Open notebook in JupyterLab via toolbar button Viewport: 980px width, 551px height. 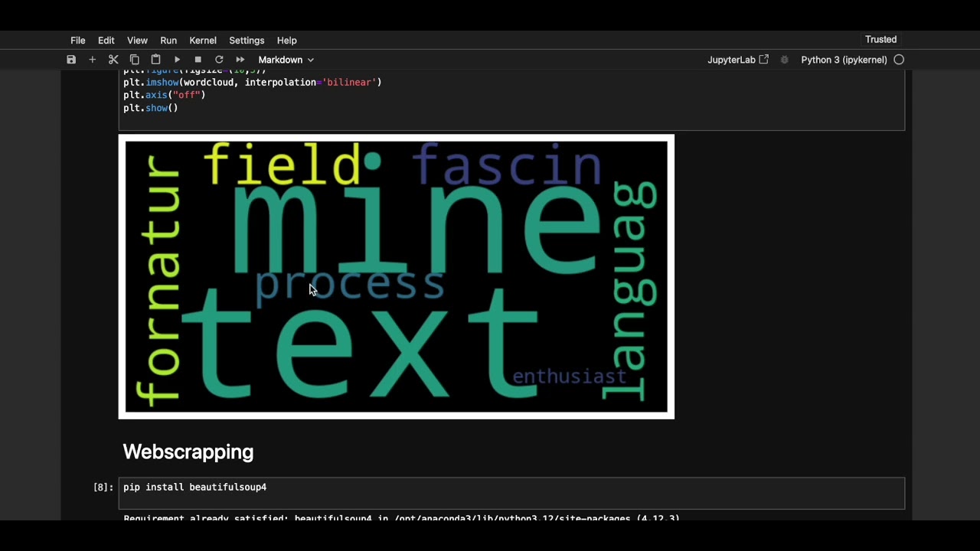738,60
